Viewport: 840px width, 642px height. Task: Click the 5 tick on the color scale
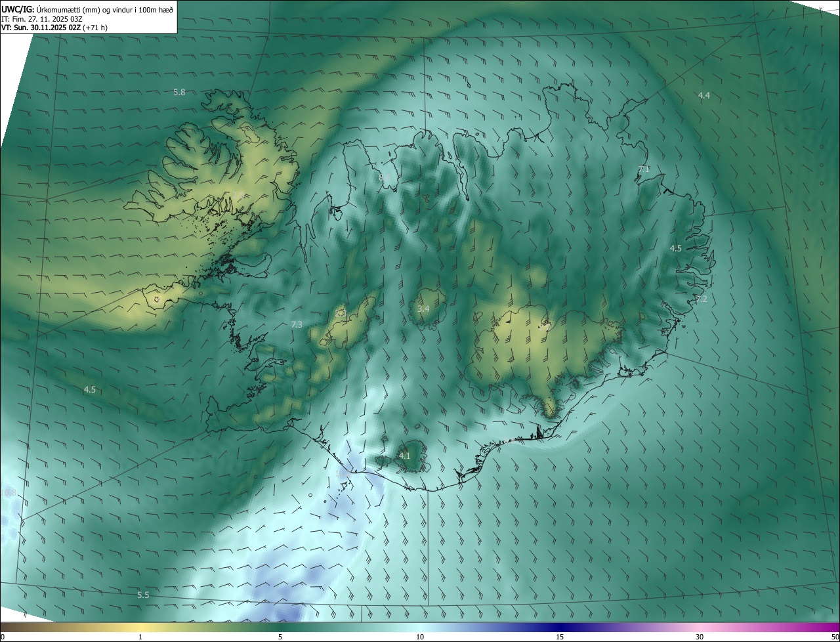280,637
